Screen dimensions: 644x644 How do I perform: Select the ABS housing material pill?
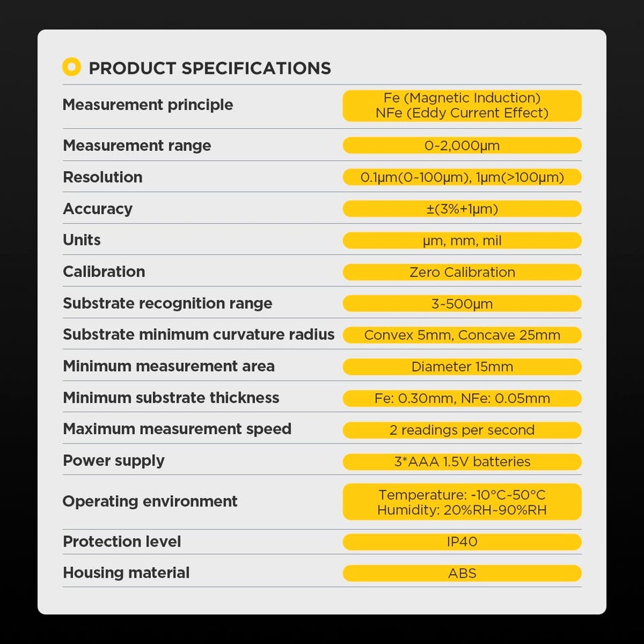pos(462,573)
